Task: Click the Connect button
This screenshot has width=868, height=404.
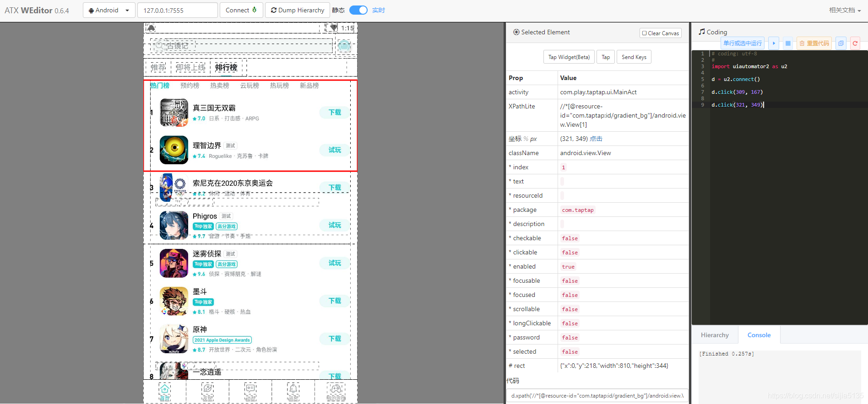Action: click(241, 10)
